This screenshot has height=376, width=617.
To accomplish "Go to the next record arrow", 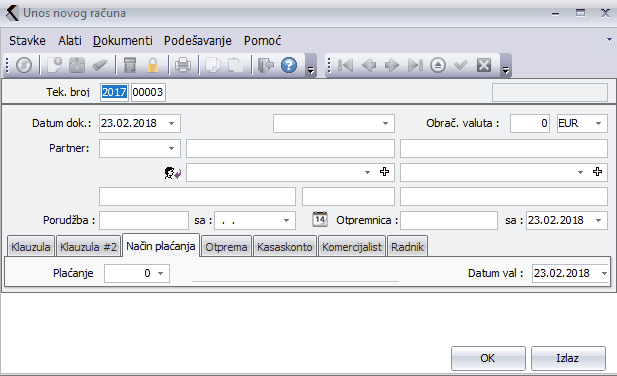I will (x=392, y=65).
